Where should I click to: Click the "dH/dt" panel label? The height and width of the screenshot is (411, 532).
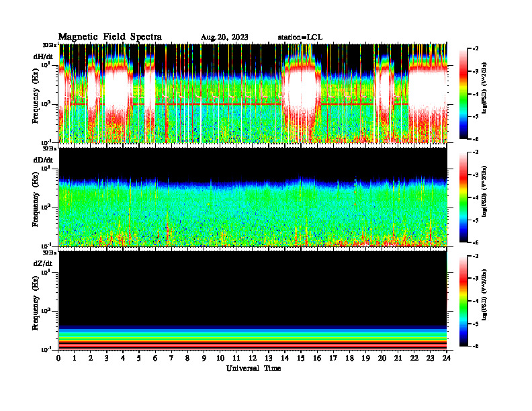(43, 56)
